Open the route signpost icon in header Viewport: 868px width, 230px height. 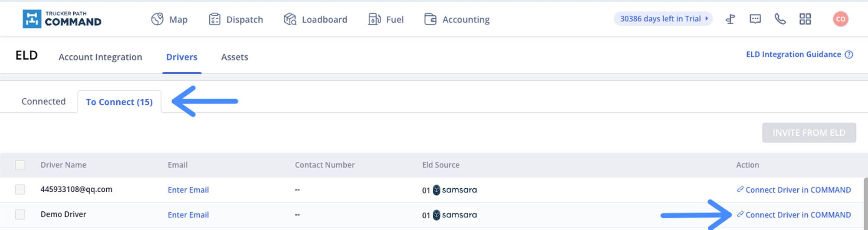click(x=730, y=19)
